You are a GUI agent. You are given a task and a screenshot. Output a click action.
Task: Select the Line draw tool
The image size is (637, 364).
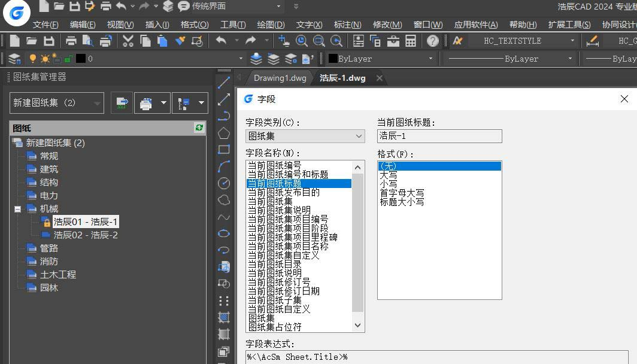pos(224,83)
